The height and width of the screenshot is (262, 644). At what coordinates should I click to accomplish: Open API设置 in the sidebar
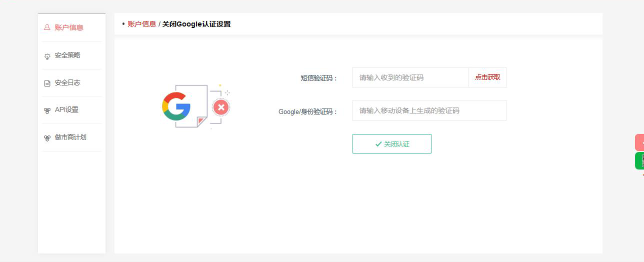(x=66, y=110)
